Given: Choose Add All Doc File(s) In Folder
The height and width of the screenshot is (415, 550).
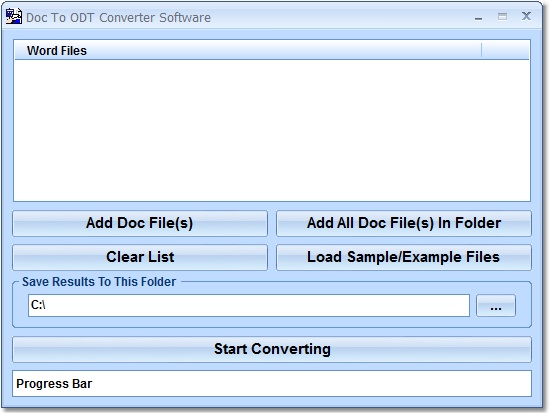Looking at the screenshot, I should coord(404,223).
